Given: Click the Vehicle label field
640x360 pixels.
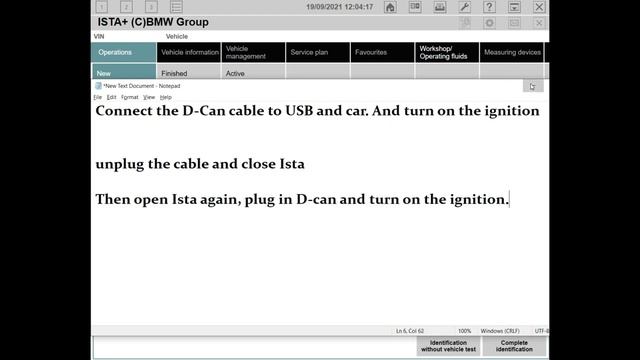Looking at the screenshot, I should tap(177, 36).
